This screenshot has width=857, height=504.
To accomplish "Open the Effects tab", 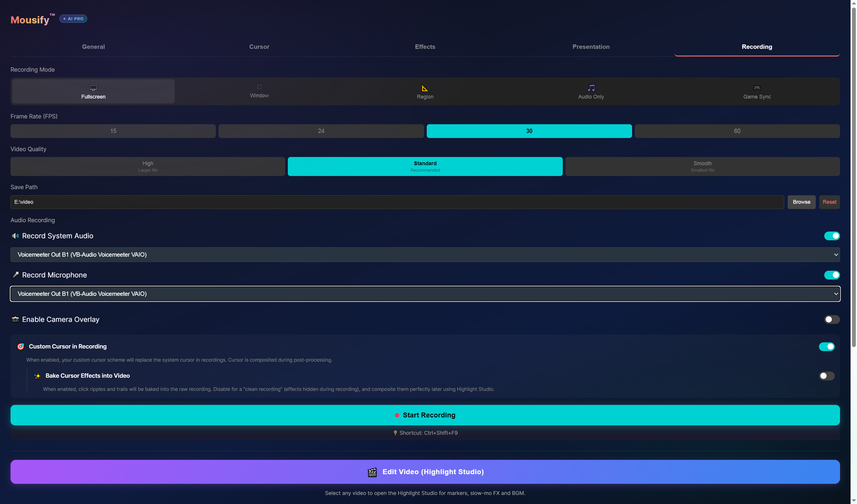I will click(425, 47).
